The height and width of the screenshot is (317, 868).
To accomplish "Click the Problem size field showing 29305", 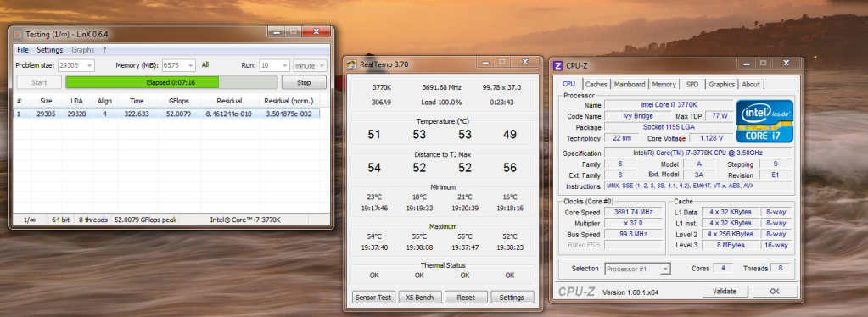I will tap(76, 66).
